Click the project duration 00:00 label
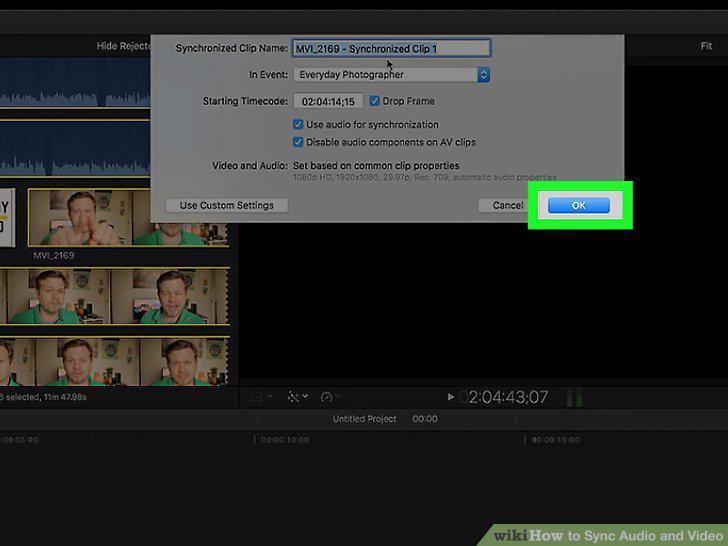The height and width of the screenshot is (546, 728). [424, 419]
